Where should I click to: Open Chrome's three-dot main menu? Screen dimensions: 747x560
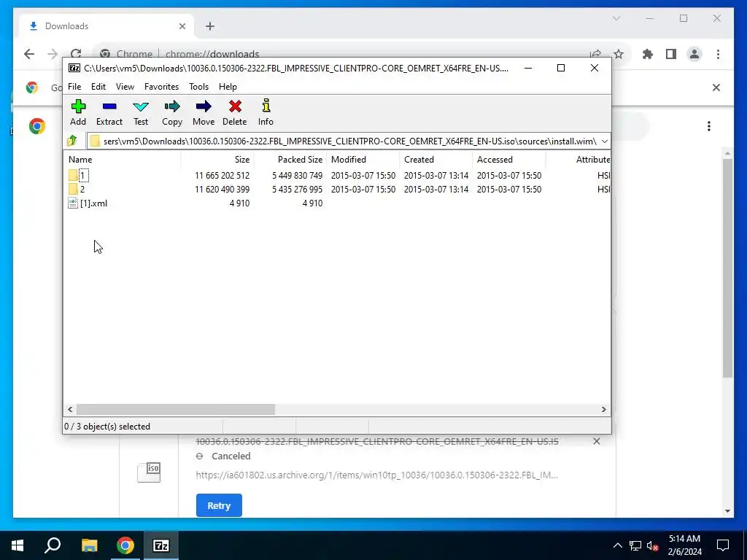click(718, 54)
